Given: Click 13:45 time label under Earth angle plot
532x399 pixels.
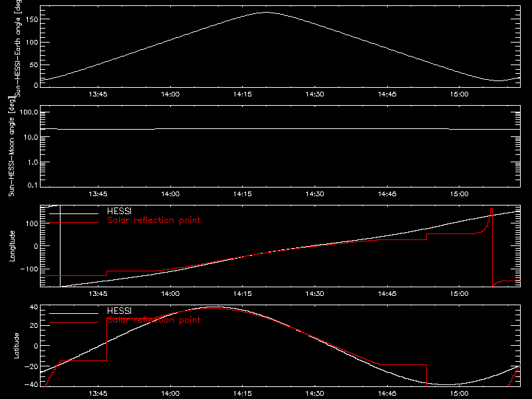Looking at the screenshot, I should point(98,94).
